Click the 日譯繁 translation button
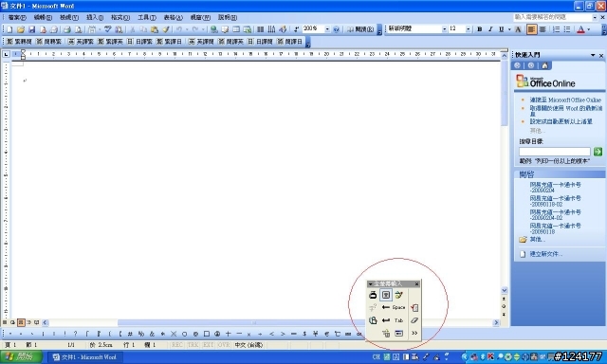The width and height of the screenshot is (607, 364). (140, 42)
